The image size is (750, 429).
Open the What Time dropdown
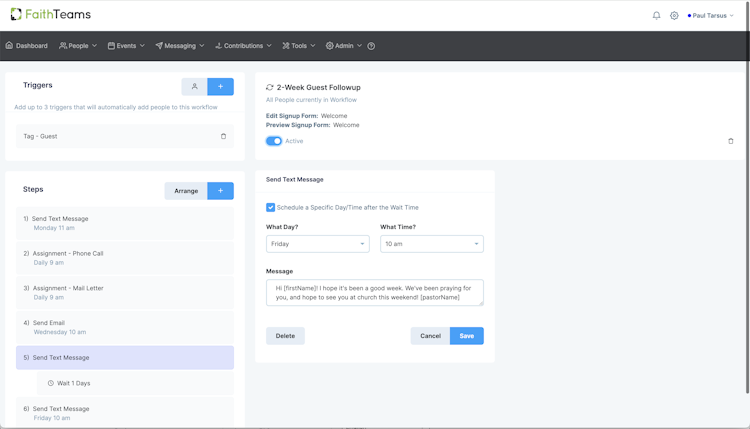coord(431,244)
